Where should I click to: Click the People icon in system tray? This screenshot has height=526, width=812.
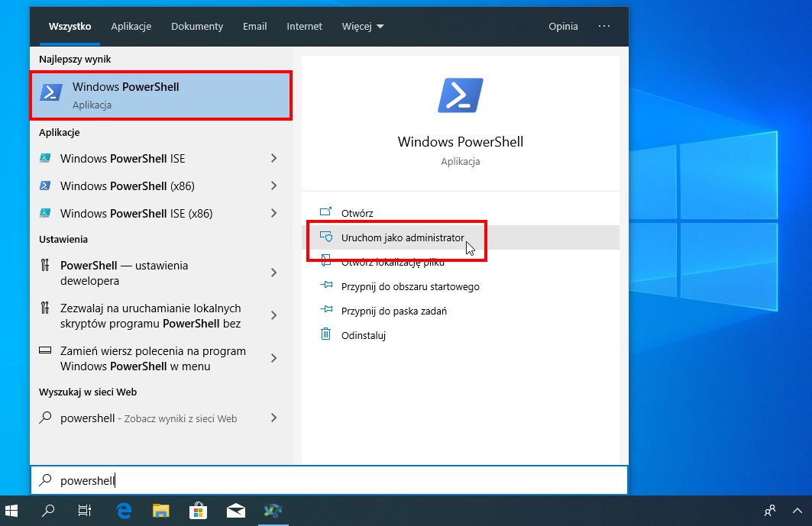770,511
